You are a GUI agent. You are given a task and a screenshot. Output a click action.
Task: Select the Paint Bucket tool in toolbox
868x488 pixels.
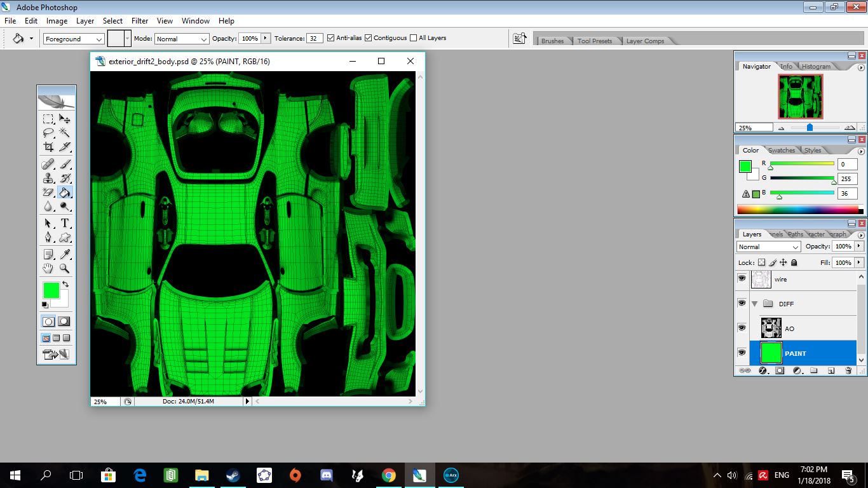[65, 193]
